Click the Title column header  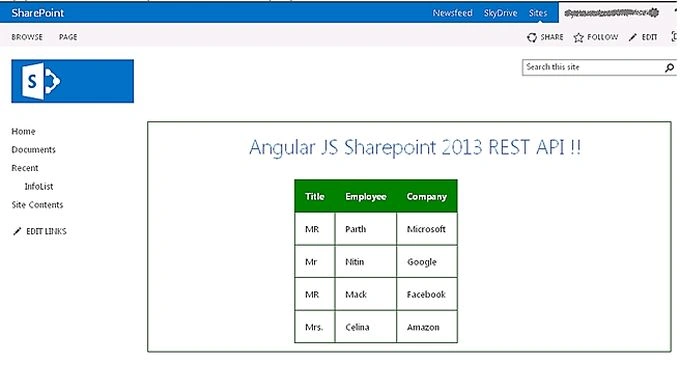click(314, 196)
